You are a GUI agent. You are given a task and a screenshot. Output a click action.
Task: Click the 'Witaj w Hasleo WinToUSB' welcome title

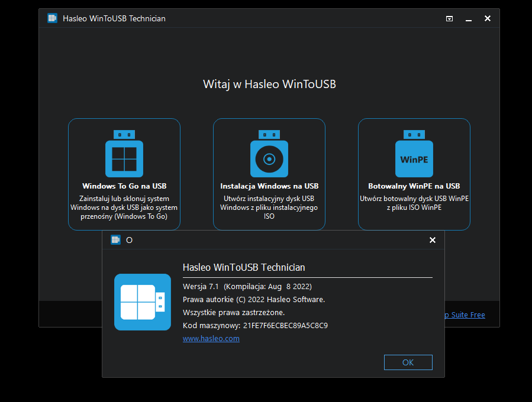coord(269,84)
